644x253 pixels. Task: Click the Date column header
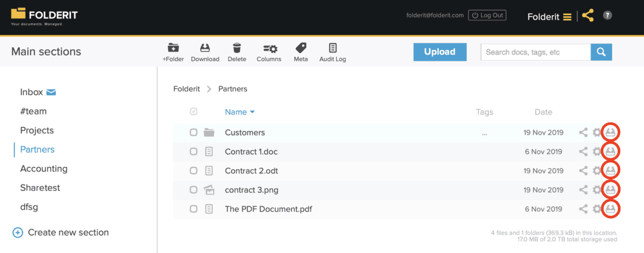[543, 112]
